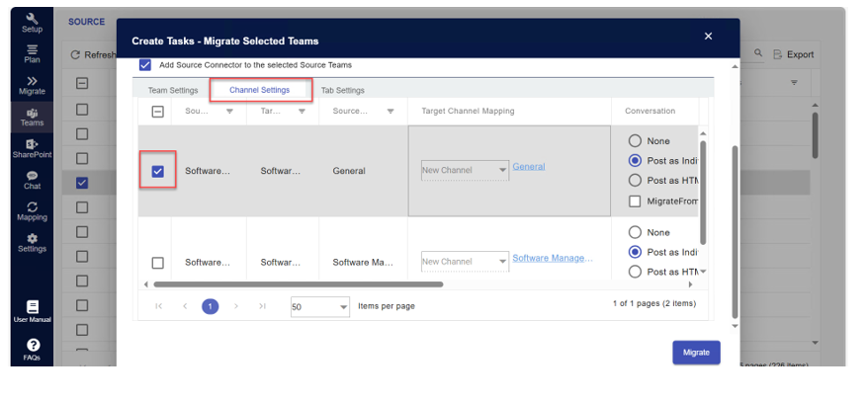Switch to Team Settings tab
868x402 pixels.
(x=173, y=90)
